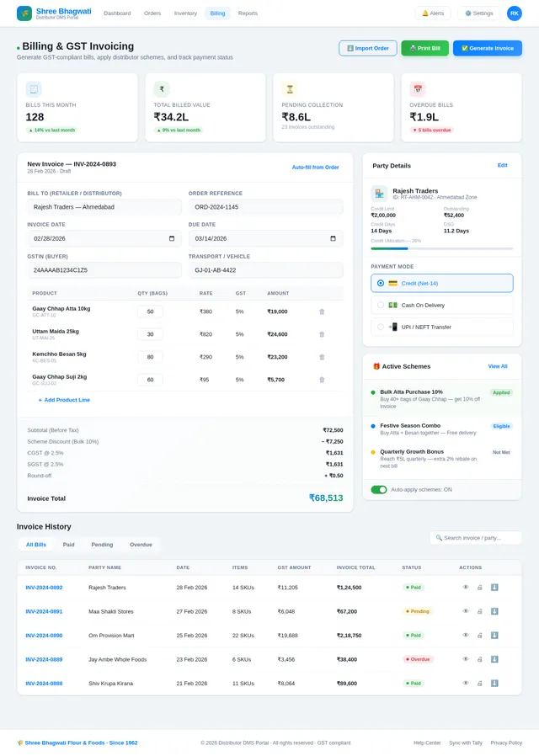Turn off Auto-apply schemes toggle
Viewport: 539px width, 756px height.
379,489
